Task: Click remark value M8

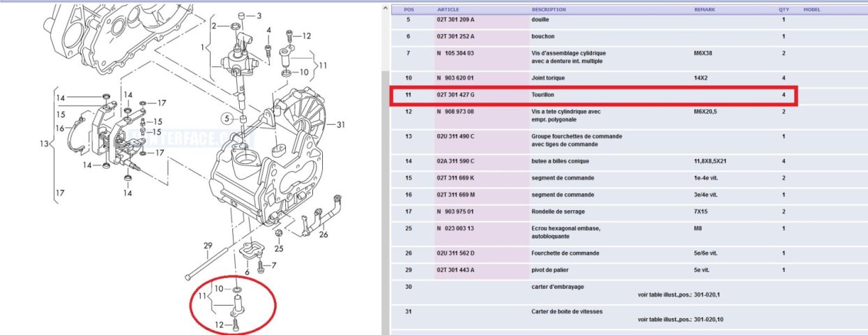Action: pyautogui.click(x=698, y=228)
